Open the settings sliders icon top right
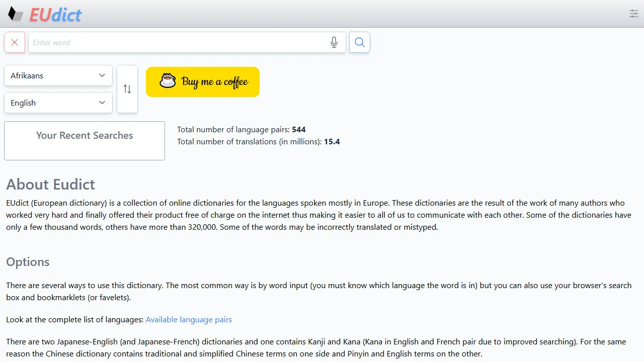 point(633,14)
